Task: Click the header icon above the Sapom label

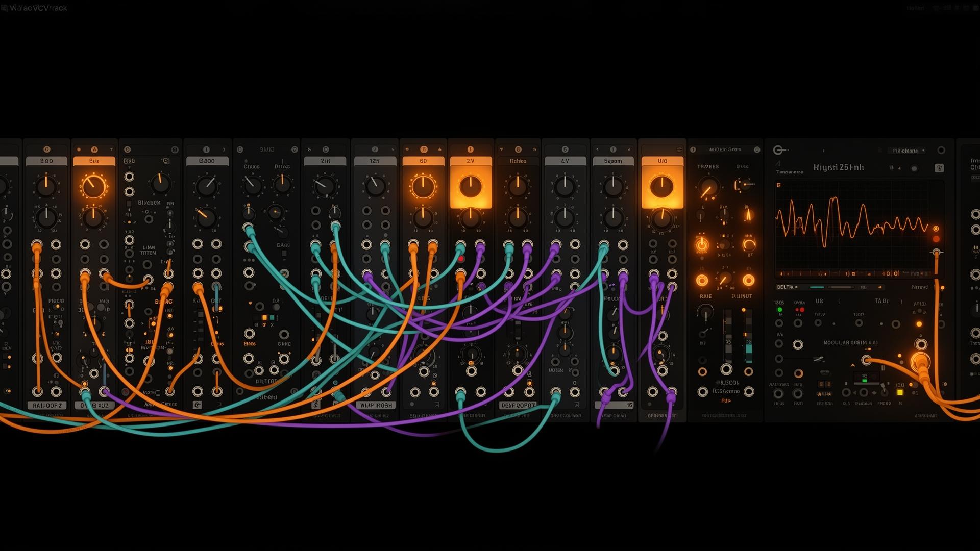Action: pos(613,149)
